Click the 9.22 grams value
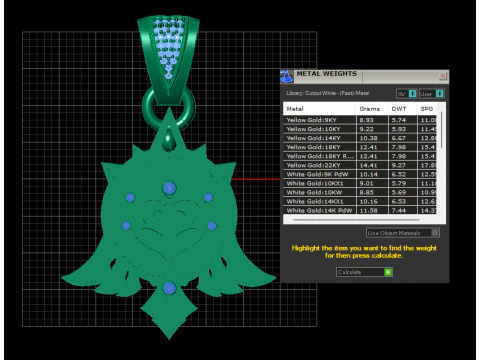Viewport: 480px width, 360px height. pyautogui.click(x=366, y=129)
